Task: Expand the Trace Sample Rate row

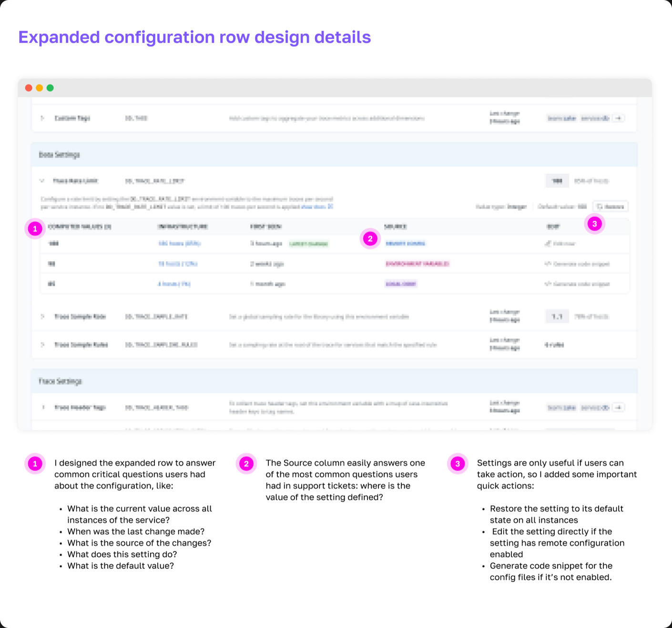Action: tap(42, 316)
